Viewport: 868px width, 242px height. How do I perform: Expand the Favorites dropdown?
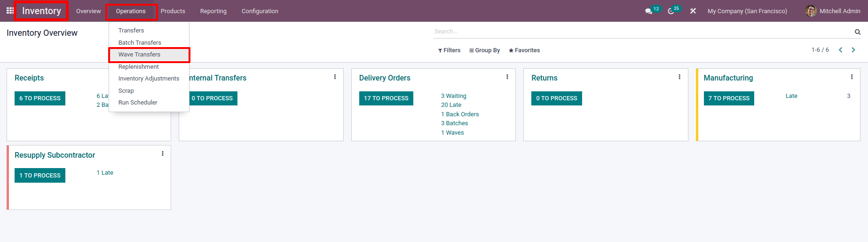524,50
